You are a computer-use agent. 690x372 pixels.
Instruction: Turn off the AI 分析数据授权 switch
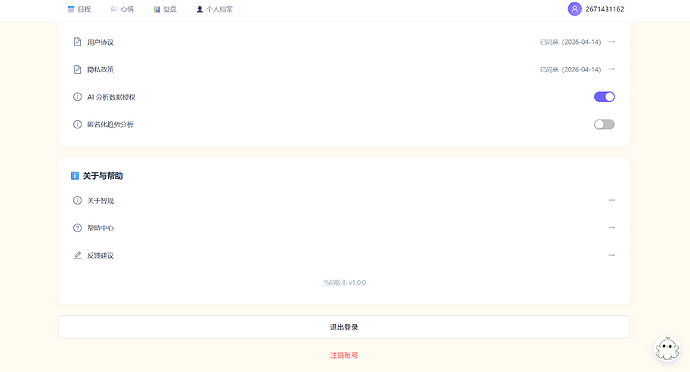click(604, 97)
